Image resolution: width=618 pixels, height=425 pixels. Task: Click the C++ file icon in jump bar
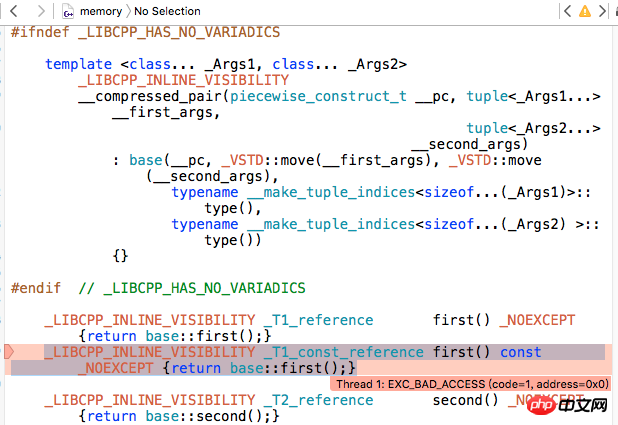click(x=67, y=11)
